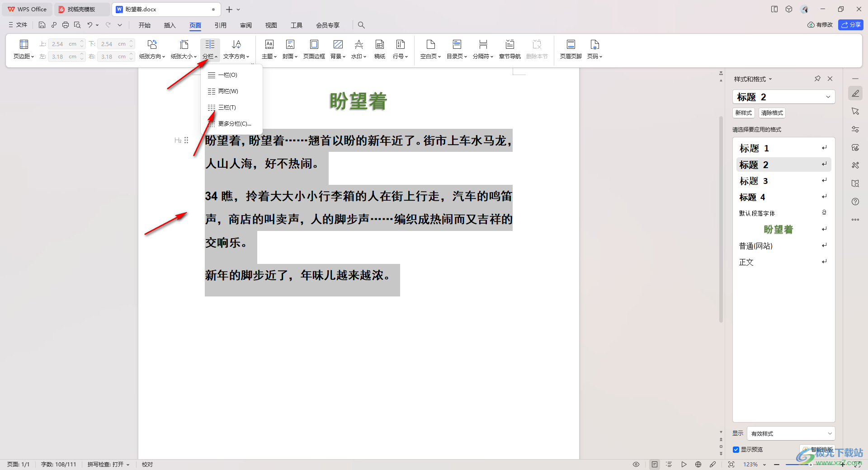
Task: Open table of contents page tool
Action: (457, 49)
